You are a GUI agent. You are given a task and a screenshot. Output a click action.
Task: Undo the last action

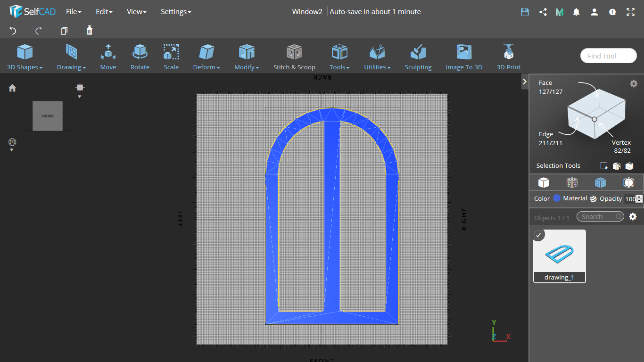pyautogui.click(x=13, y=31)
